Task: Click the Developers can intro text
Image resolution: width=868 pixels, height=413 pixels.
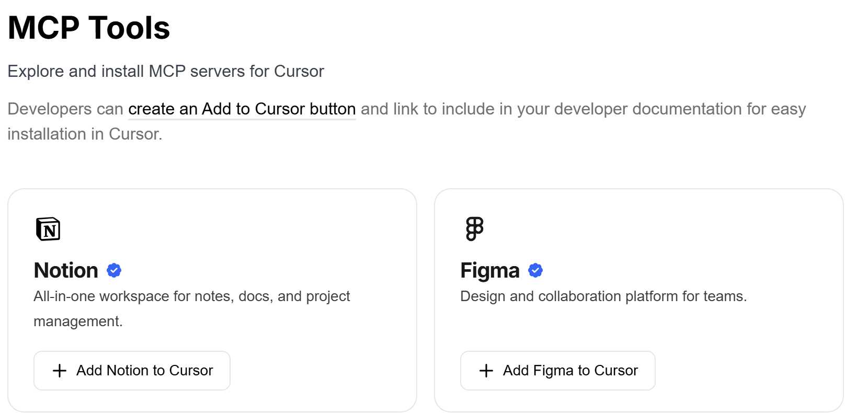Action: (x=65, y=109)
